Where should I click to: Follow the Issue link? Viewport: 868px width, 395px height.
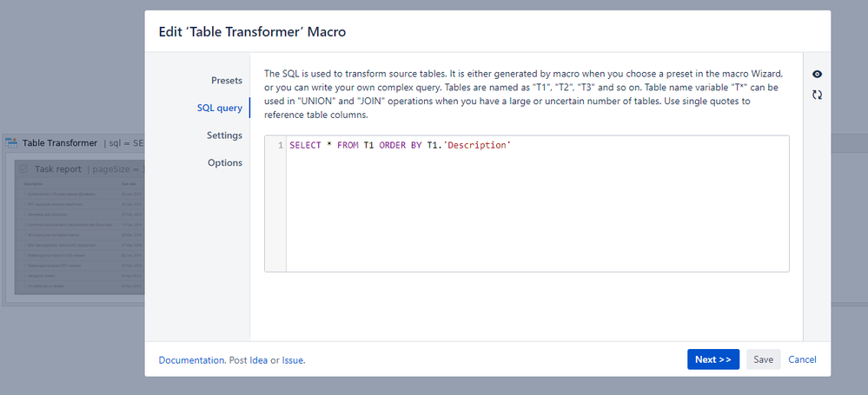pos(293,360)
